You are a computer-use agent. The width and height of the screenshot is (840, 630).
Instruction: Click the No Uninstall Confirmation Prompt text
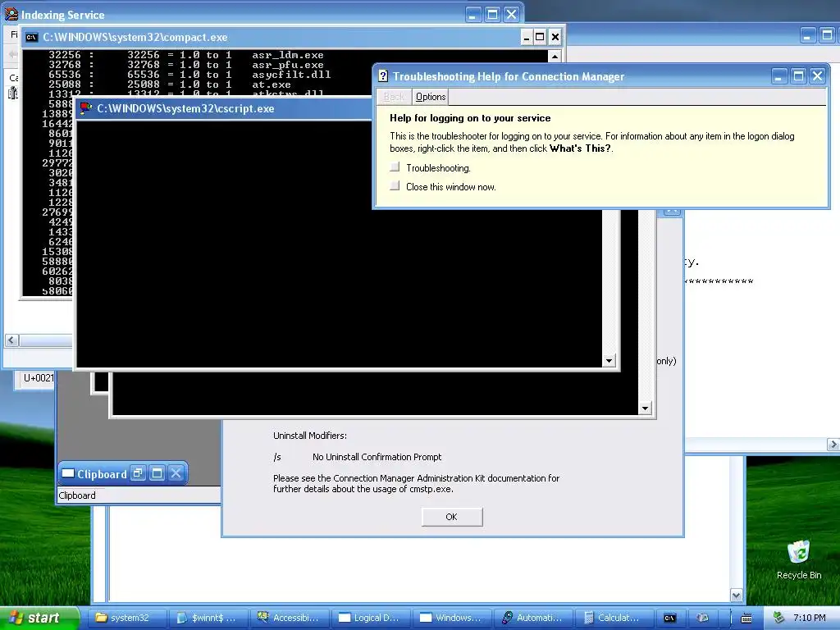coord(377,456)
